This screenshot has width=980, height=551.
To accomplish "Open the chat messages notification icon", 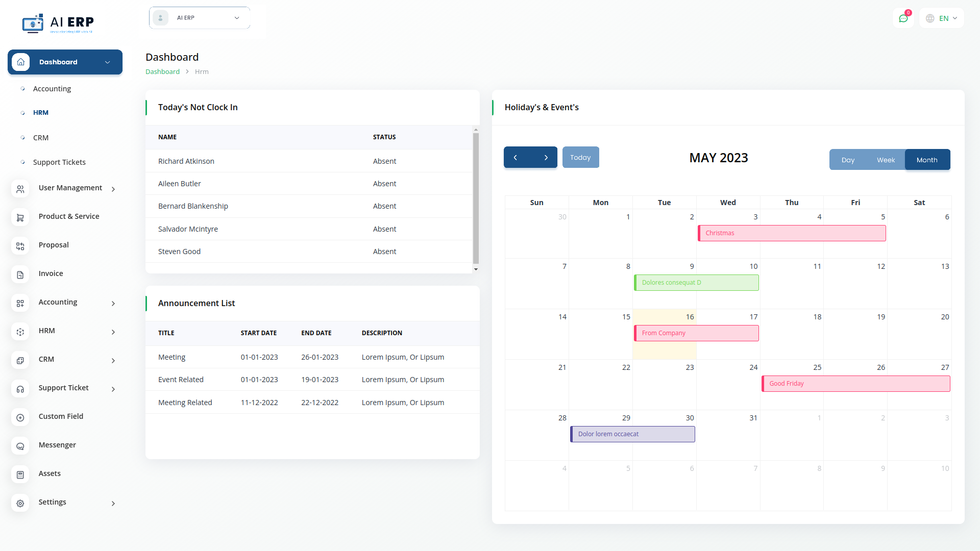I will point(903,18).
